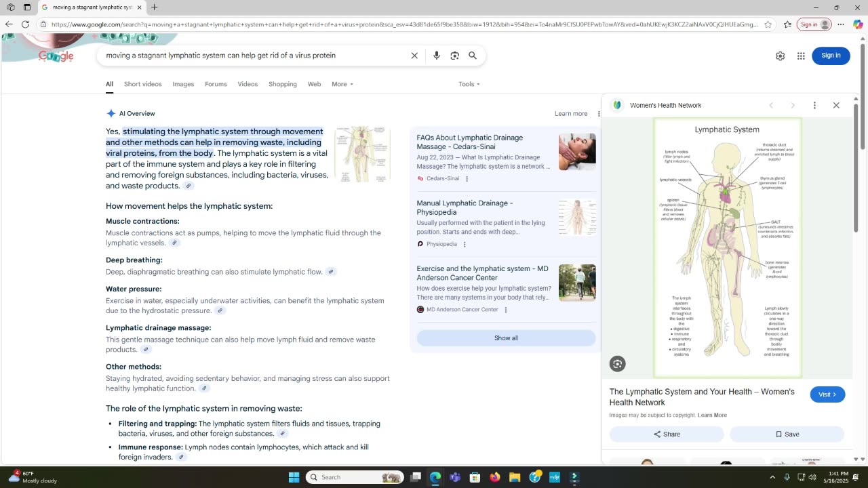The width and height of the screenshot is (868, 488).
Task: Close the Women's Health Network image panel
Action: click(x=836, y=105)
